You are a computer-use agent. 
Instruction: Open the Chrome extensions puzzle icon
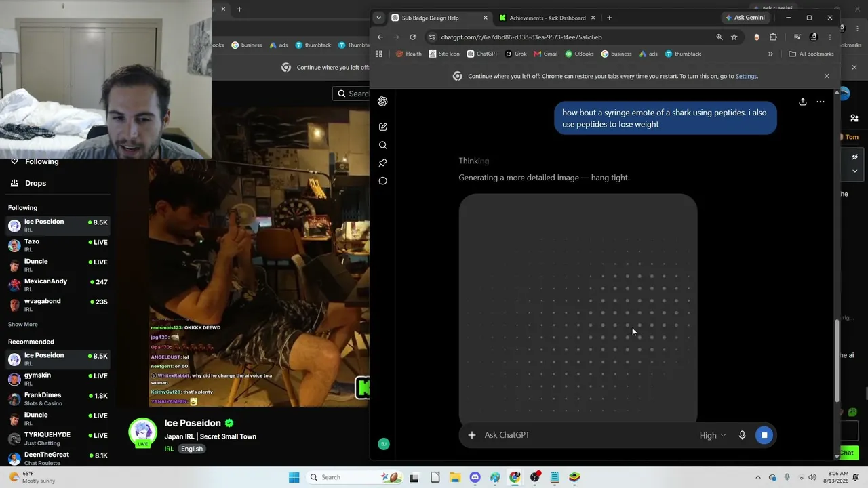pos(773,37)
